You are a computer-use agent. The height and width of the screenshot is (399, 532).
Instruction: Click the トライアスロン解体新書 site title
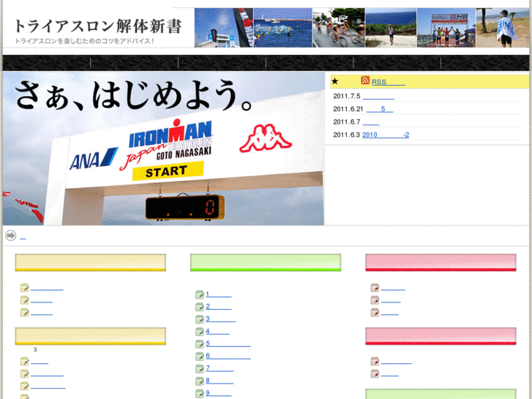click(x=98, y=26)
